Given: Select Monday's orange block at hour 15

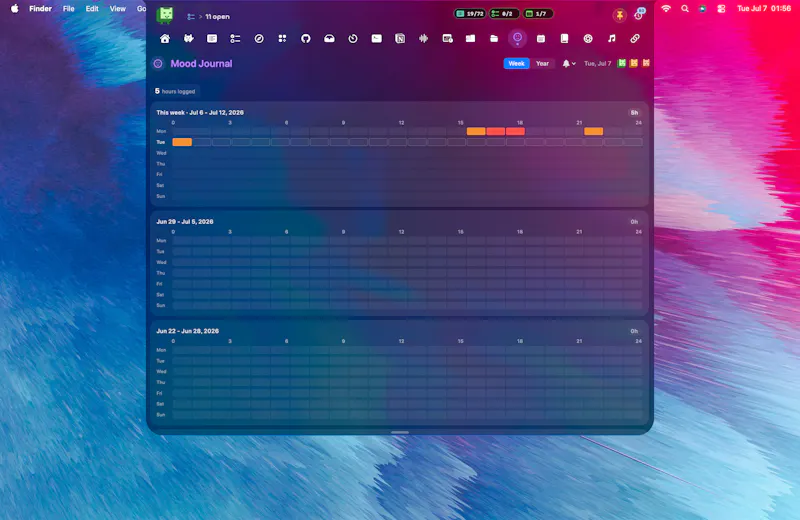Looking at the screenshot, I should pos(476,131).
